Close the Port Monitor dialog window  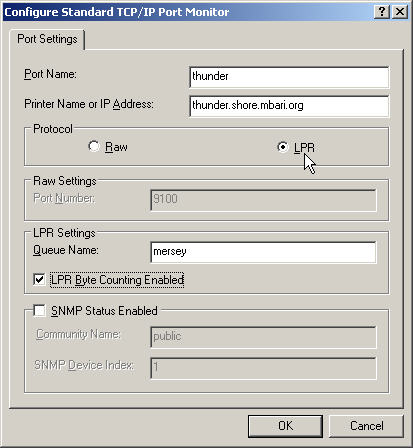point(400,12)
